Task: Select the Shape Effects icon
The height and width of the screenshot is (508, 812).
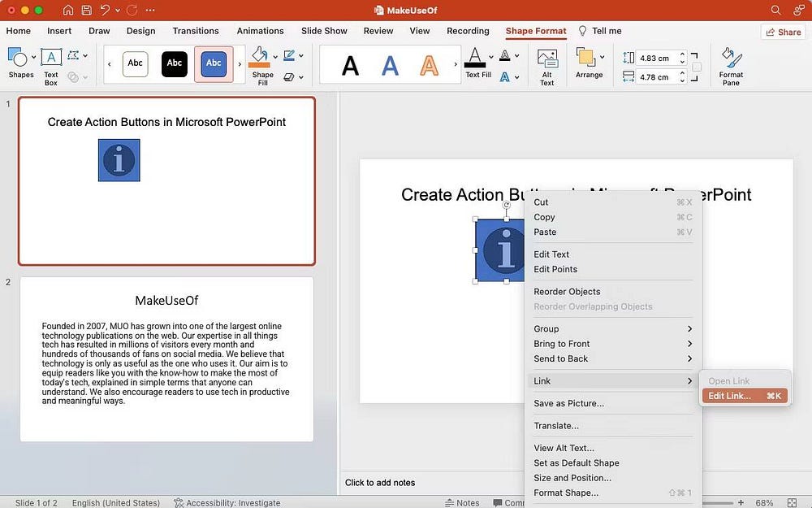Action: point(289,77)
